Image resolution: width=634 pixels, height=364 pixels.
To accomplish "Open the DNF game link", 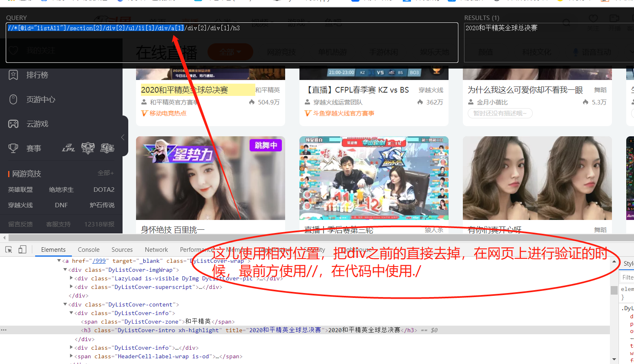I will (61, 205).
